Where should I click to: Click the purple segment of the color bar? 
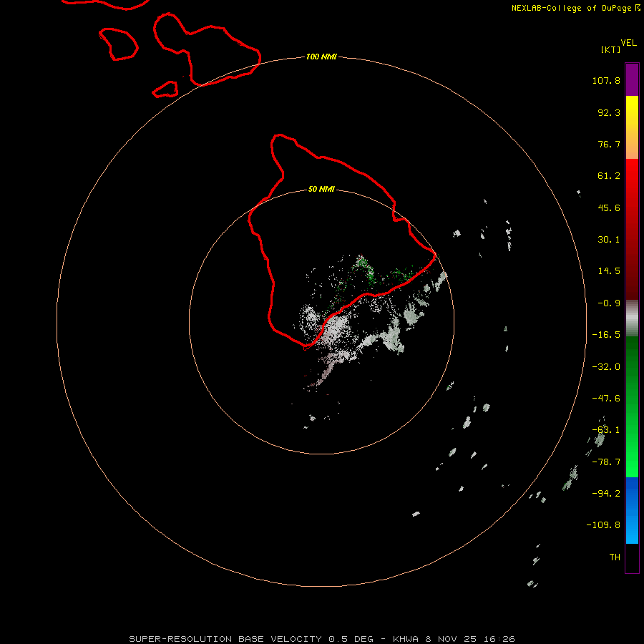point(632,80)
